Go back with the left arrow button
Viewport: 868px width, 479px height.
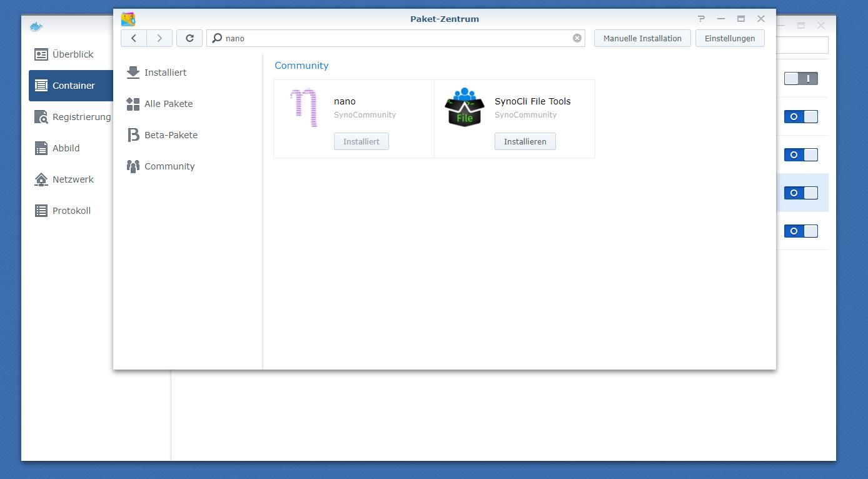click(134, 38)
